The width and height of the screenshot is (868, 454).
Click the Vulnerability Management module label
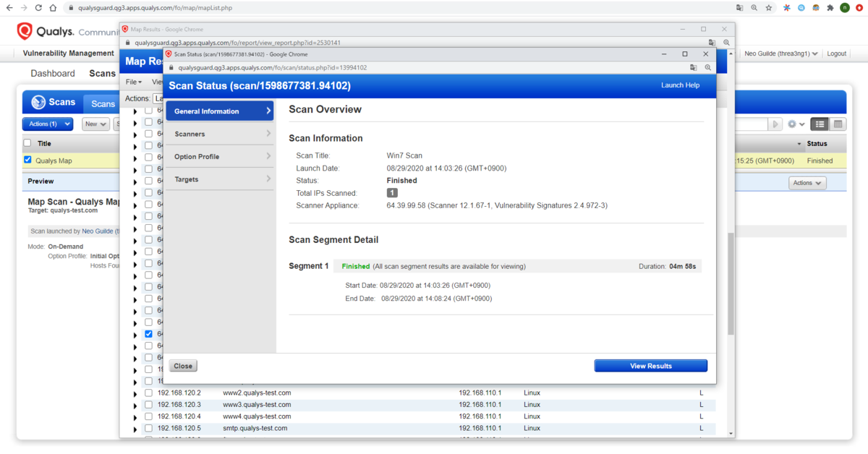point(69,53)
